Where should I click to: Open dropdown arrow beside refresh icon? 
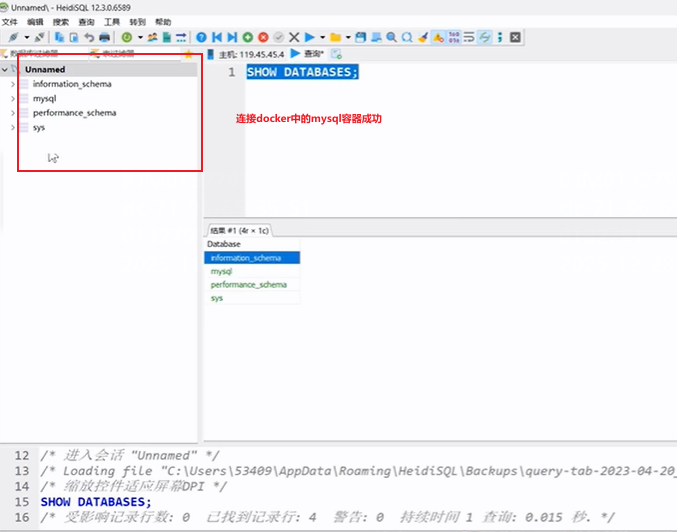pyautogui.click(x=140, y=38)
